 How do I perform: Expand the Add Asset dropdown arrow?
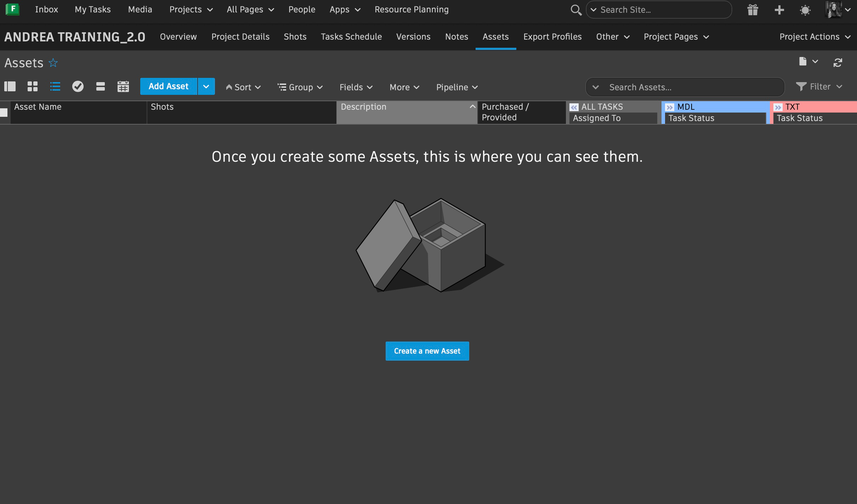pos(206,87)
